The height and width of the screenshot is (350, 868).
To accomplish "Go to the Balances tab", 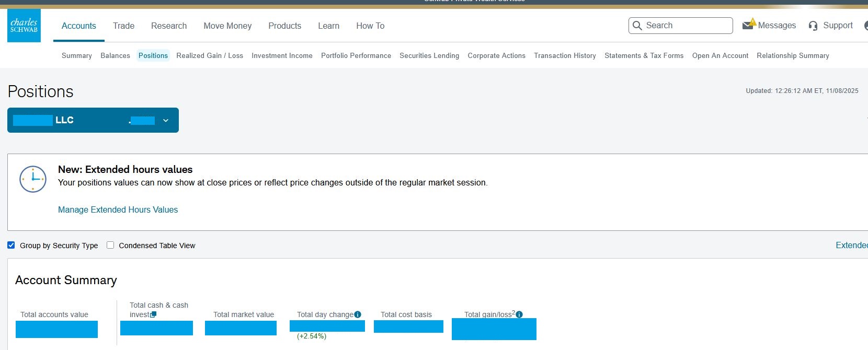I will click(x=116, y=55).
